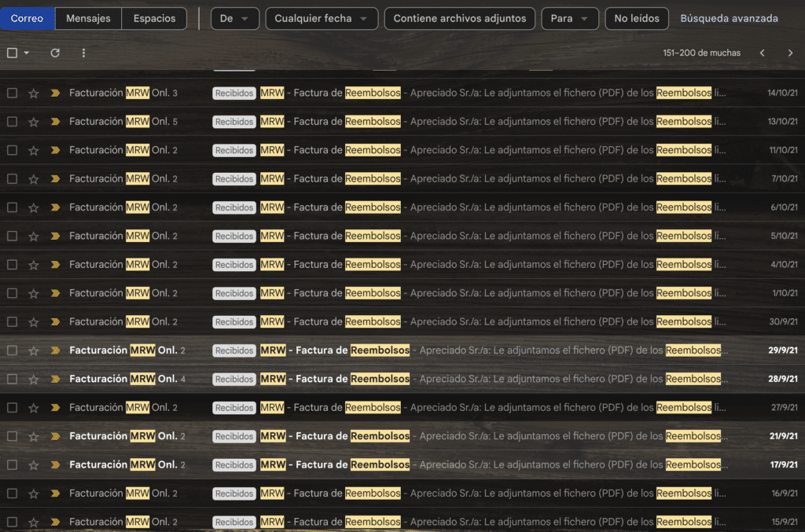The image size is (805, 532).
Task: Star the email dated 29/9/21
Action: pos(34,350)
